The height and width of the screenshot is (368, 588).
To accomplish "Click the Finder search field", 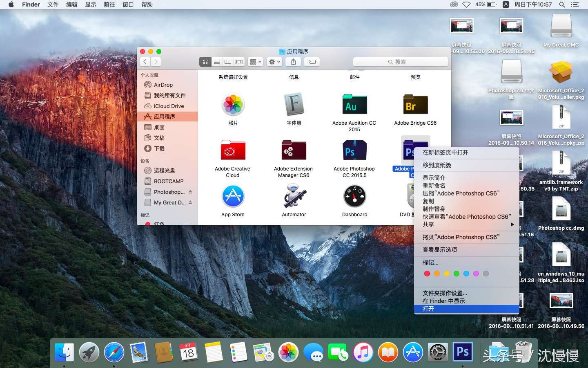I will click(400, 62).
